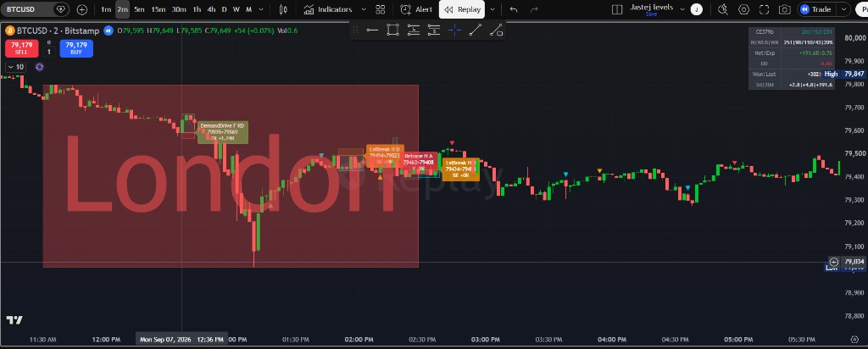This screenshot has height=349, width=868.
Task: Click the red 79,179 SELL button
Action: [21, 48]
